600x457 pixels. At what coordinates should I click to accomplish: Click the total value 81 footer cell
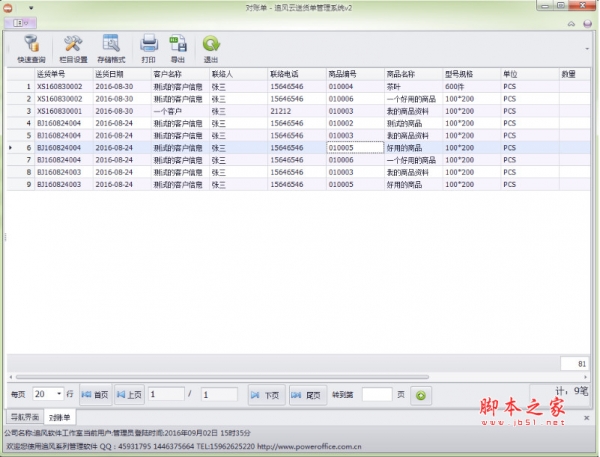tap(575, 364)
